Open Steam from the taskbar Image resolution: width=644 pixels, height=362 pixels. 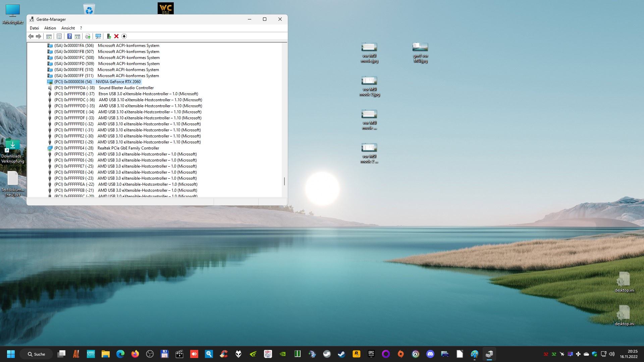coord(342,354)
